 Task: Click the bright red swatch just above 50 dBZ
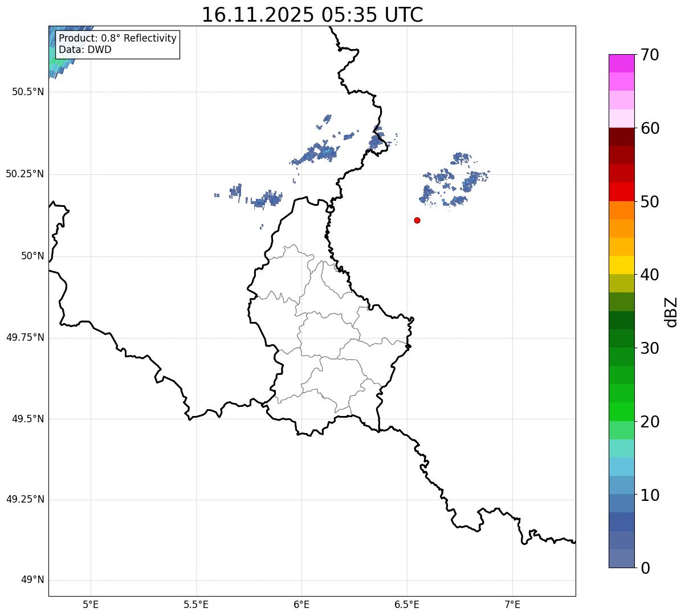pyautogui.click(x=621, y=191)
